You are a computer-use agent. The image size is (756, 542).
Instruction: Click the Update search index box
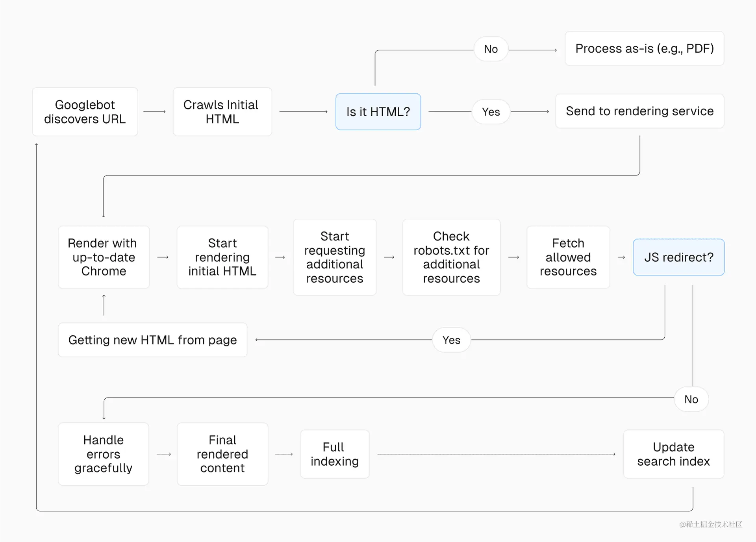[x=673, y=454]
